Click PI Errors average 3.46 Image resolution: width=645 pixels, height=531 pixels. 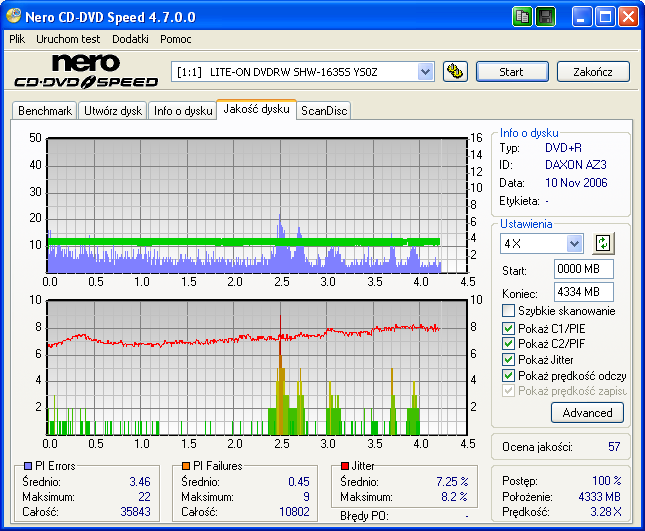click(x=140, y=481)
